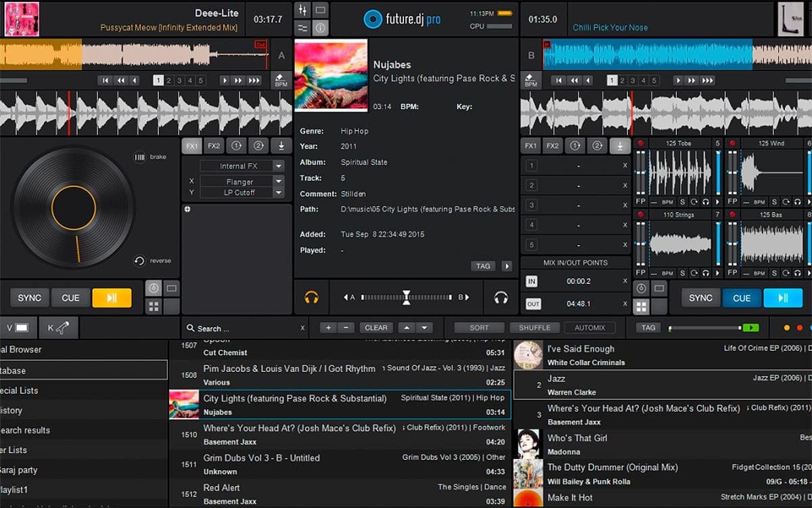This screenshot has width=812, height=508.
Task: Select the download arrow panel on deck B
Action: click(619, 146)
